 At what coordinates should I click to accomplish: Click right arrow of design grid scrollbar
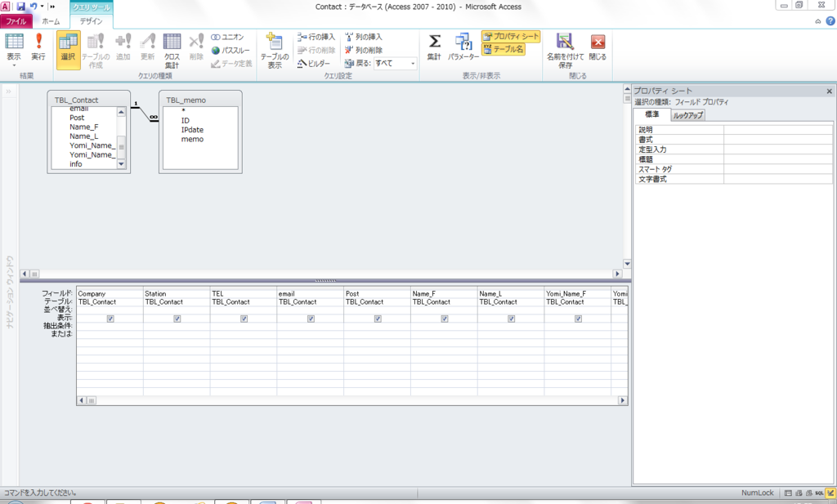point(622,400)
